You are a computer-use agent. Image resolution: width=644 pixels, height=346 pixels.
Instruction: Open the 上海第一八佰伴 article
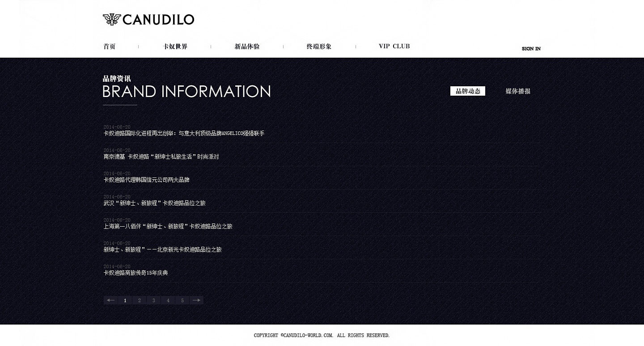(x=168, y=226)
